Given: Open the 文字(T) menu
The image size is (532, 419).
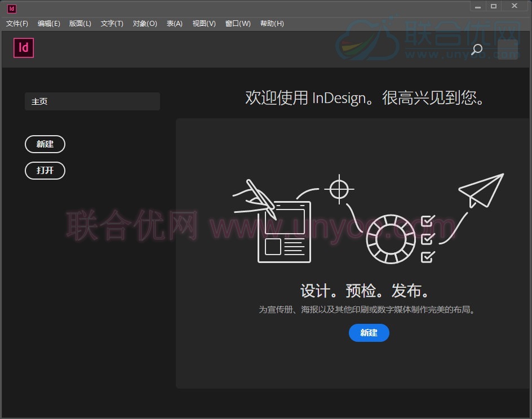Looking at the screenshot, I should (112, 24).
